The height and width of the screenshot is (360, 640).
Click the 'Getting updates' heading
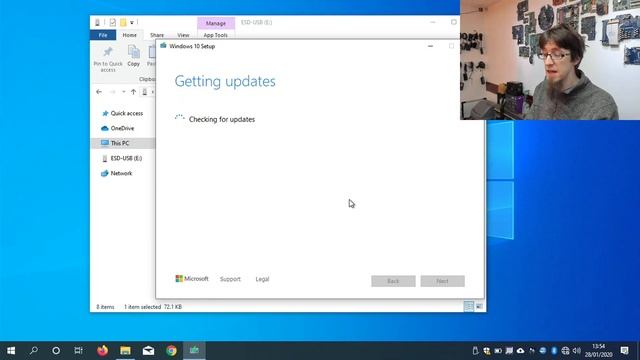225,81
